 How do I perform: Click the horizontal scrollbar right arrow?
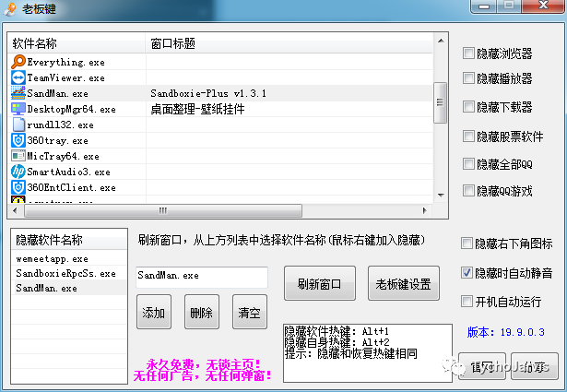(425, 210)
